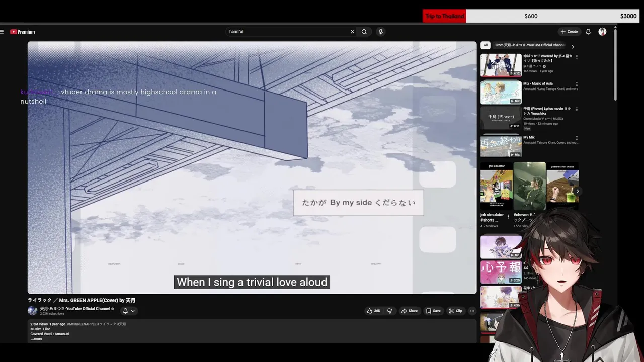Dislike the video
This screenshot has width=644, height=362.
390,311
